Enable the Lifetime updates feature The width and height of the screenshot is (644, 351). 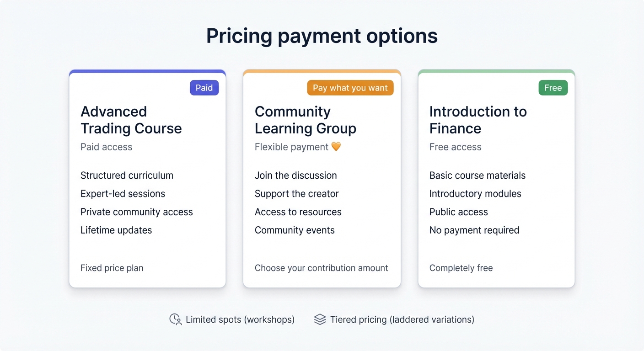tap(116, 230)
